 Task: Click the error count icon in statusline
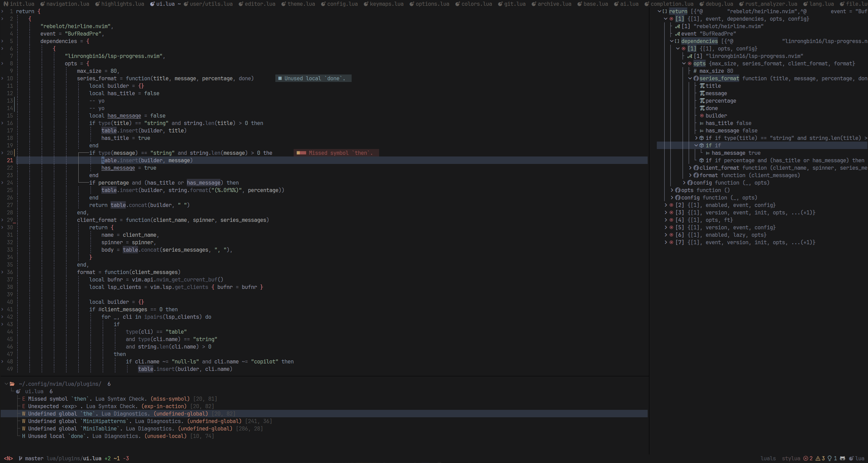click(806, 458)
